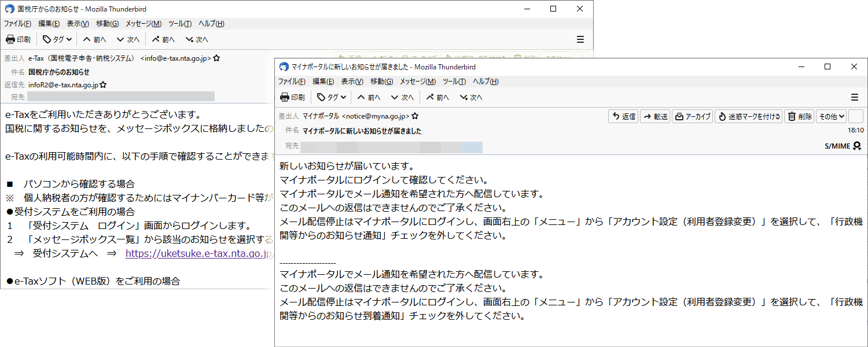The width and height of the screenshot is (868, 347).
Task: Open 移動 menu in 国税庁 window
Action: (107, 24)
